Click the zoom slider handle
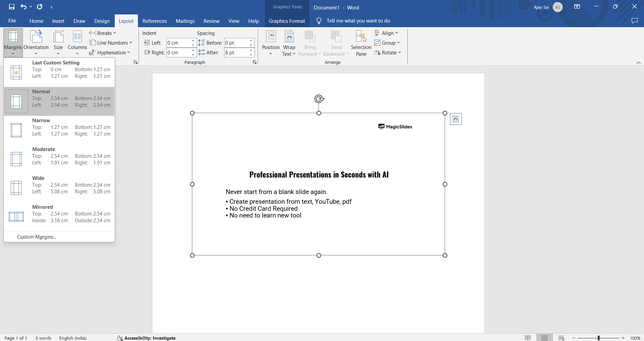The image size is (644, 341). pyautogui.click(x=598, y=338)
